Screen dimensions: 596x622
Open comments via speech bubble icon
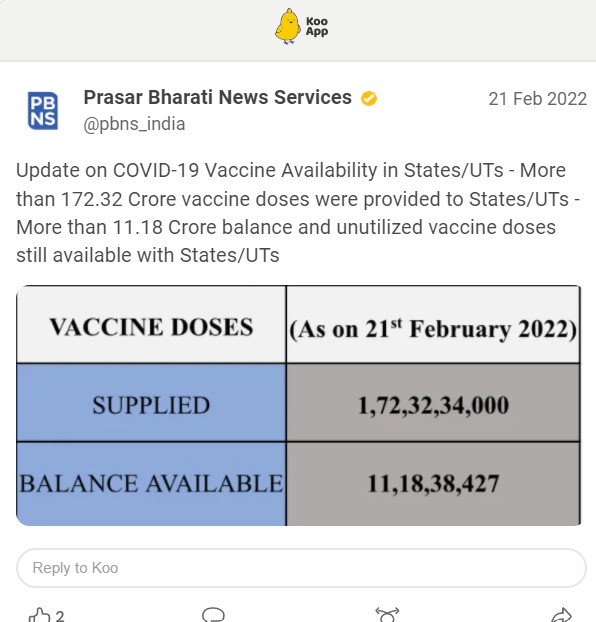pyautogui.click(x=213, y=615)
